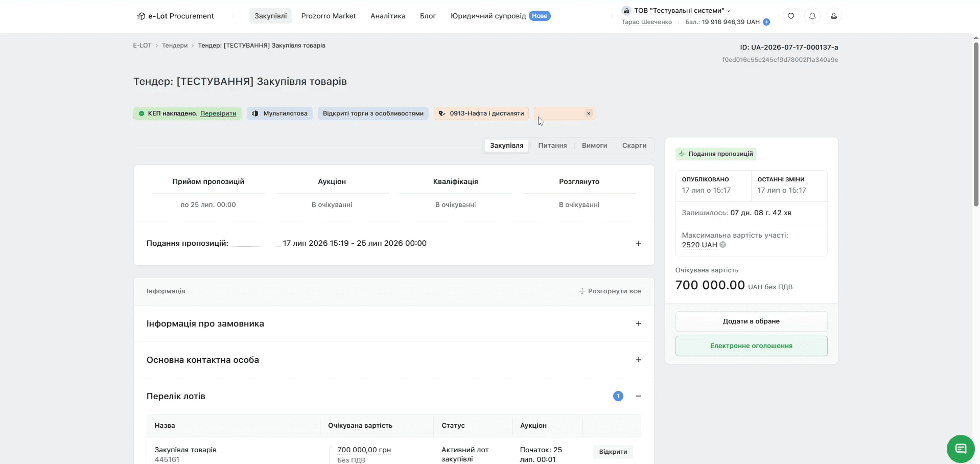This screenshot has width=980, height=464.
Task: Click the lot count badge showing 1
Action: click(618, 396)
